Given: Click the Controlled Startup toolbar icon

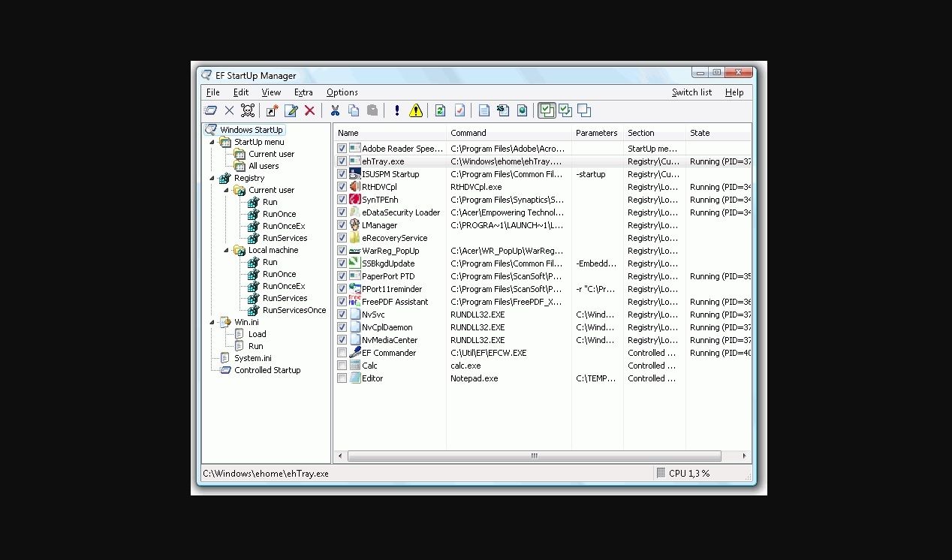Looking at the screenshot, I should (211, 111).
